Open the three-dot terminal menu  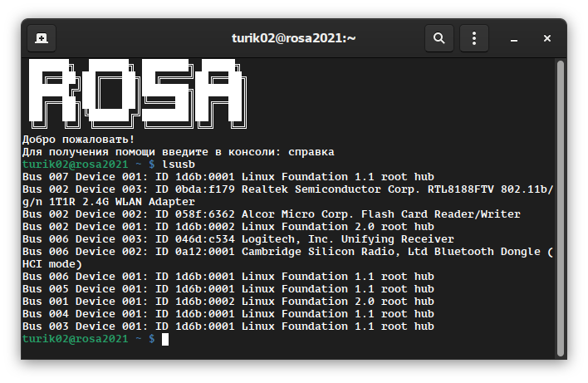474,38
